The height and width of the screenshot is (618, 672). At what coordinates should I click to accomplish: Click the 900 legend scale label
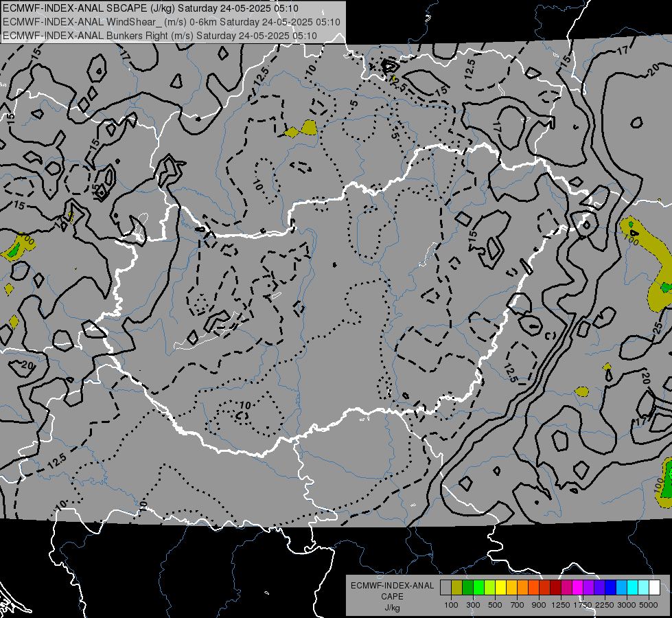[x=539, y=605]
